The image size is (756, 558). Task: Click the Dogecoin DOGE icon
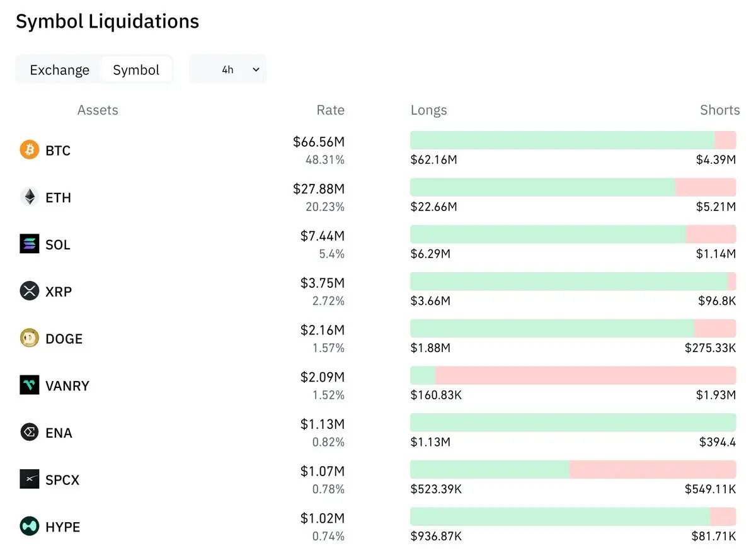[x=30, y=338]
